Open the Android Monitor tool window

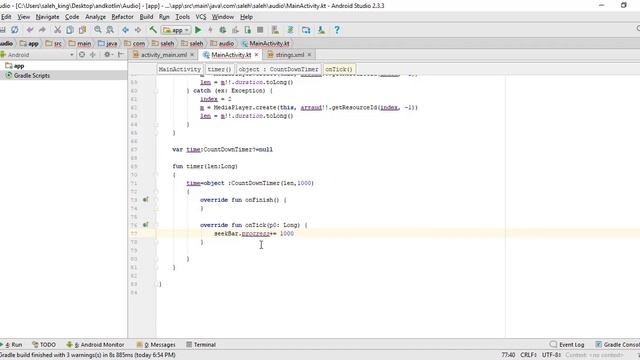(96, 344)
